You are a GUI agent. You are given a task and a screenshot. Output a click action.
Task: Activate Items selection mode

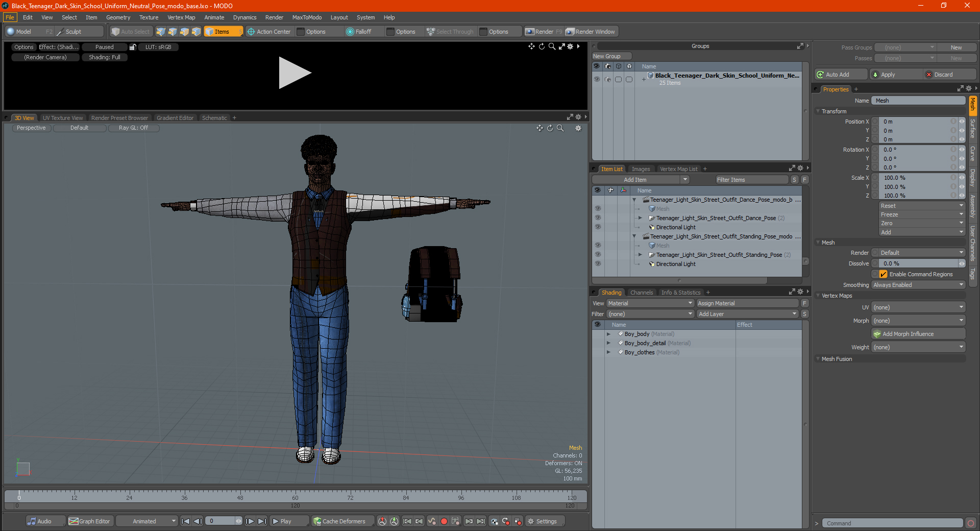[x=223, y=32]
